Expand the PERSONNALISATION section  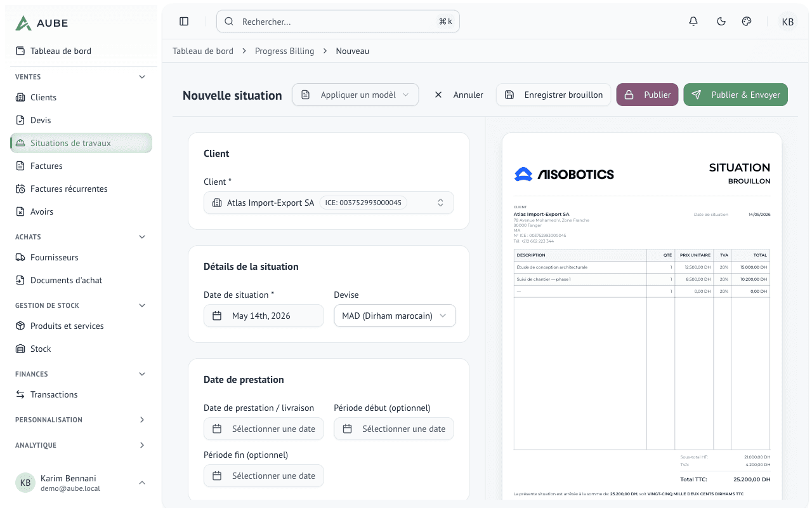click(x=142, y=420)
